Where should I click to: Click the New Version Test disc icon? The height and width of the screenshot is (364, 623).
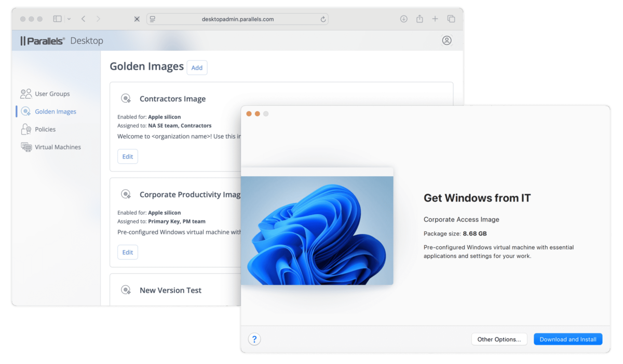click(x=126, y=290)
